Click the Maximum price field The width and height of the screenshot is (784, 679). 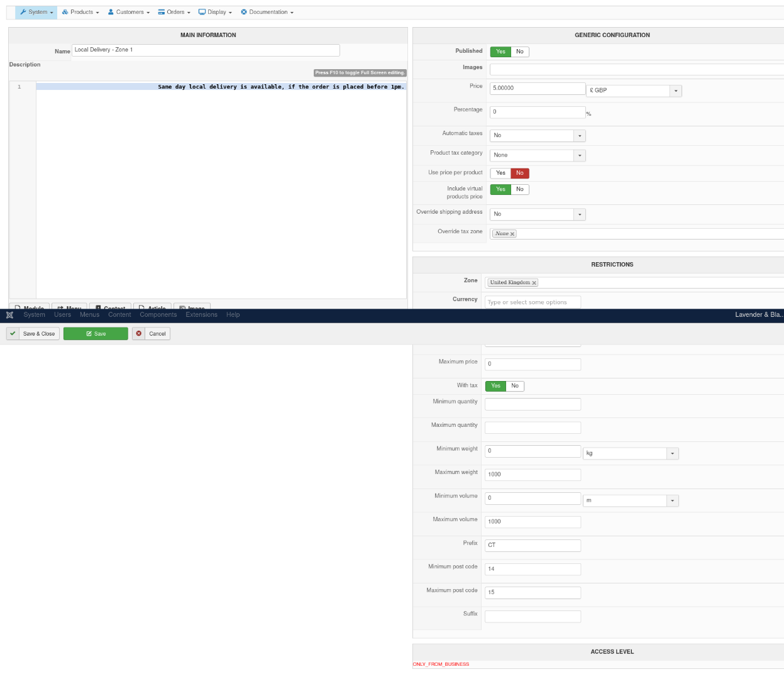point(533,364)
